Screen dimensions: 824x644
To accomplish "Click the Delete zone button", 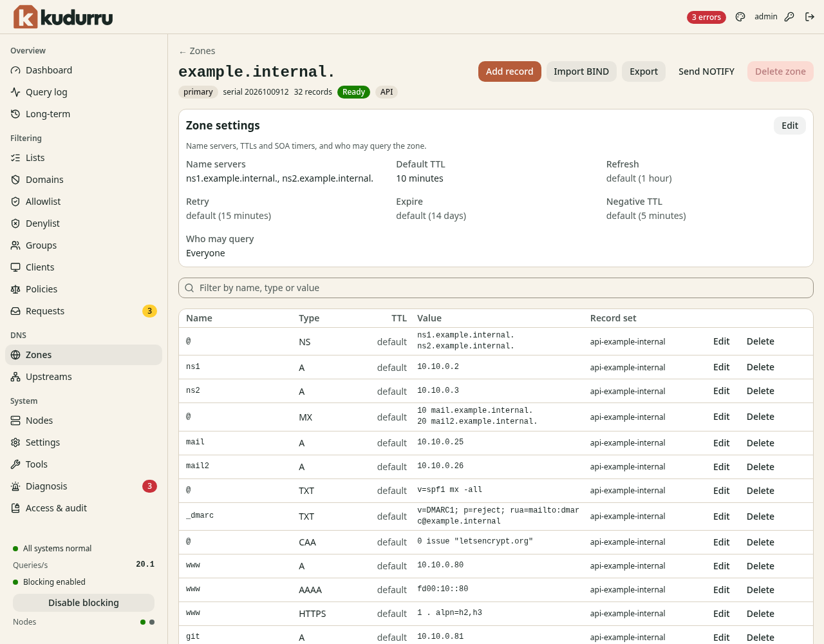I will [780, 71].
